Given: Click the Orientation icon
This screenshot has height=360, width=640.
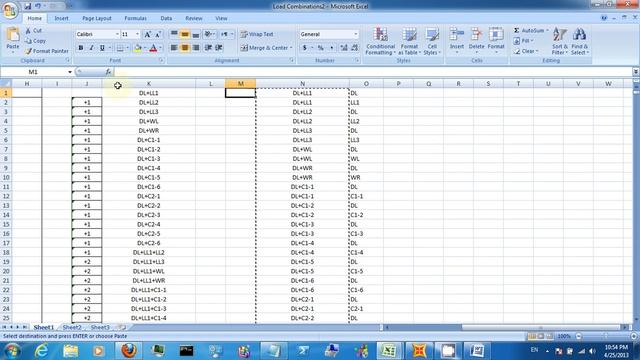Looking at the screenshot, I should coord(208,34).
